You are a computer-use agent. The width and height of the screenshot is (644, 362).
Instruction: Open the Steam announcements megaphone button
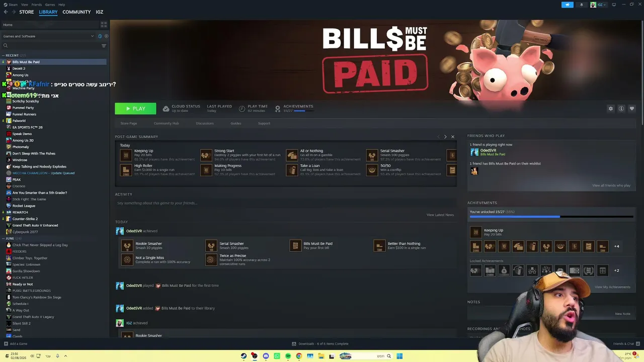(567, 5)
